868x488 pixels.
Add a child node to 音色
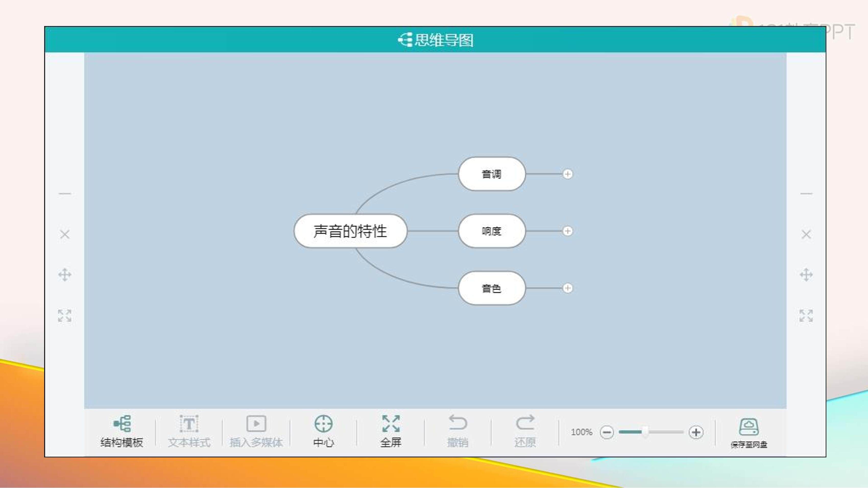coord(568,288)
